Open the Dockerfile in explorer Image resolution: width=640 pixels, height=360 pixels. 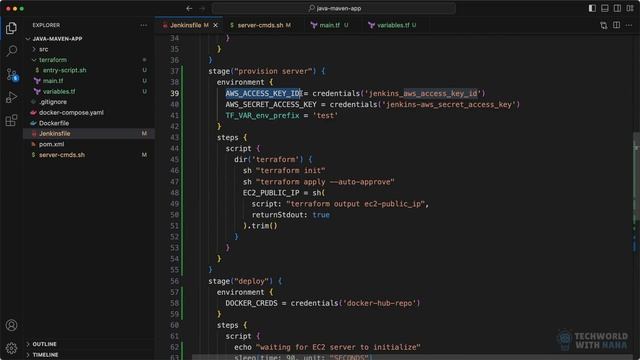pos(54,123)
